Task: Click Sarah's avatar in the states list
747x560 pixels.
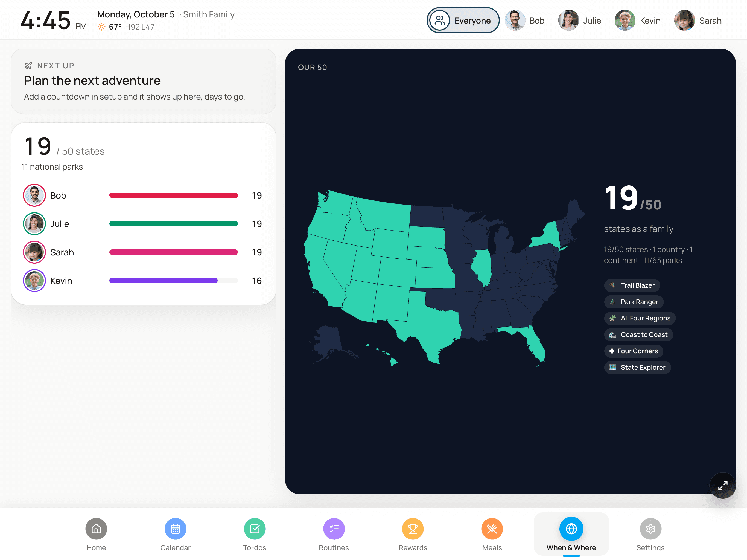Action: pyautogui.click(x=34, y=252)
